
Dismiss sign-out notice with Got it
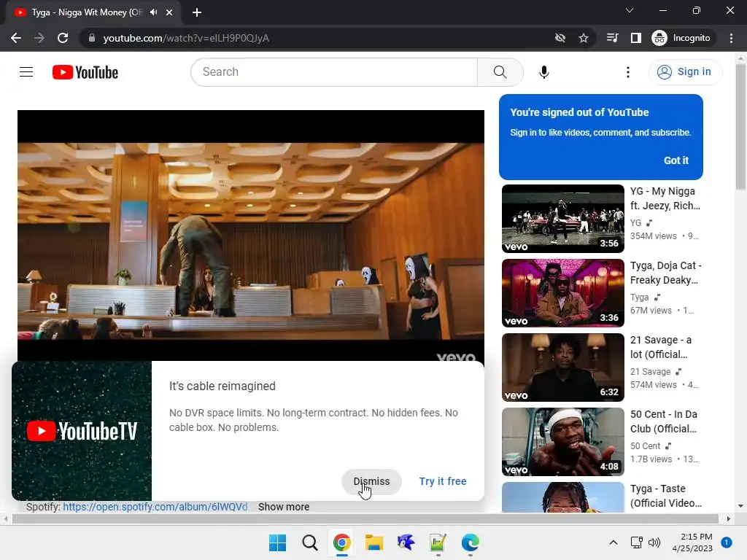pos(676,160)
